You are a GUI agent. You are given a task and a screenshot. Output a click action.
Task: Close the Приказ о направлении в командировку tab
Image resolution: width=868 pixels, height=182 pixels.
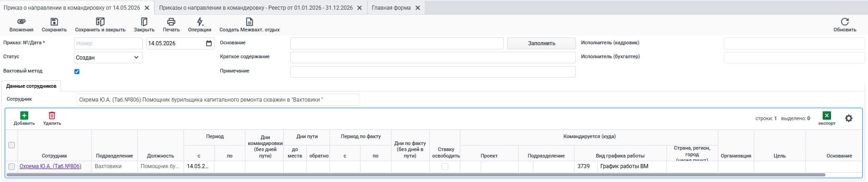(147, 8)
